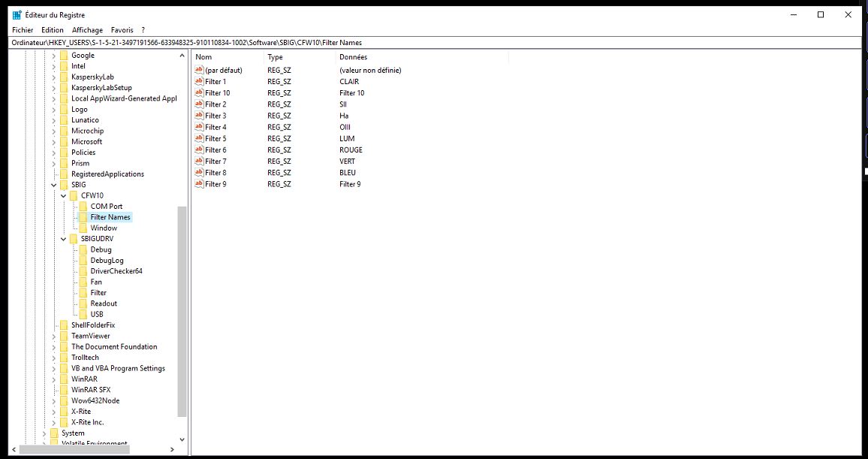This screenshot has height=459, width=868.
Task: Open the Favoris menu
Action: (x=122, y=30)
